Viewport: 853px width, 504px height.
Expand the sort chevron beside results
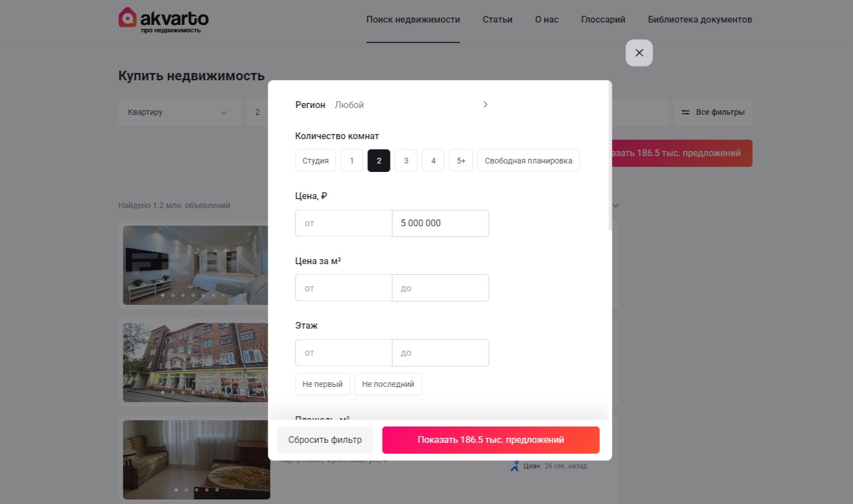tap(616, 205)
